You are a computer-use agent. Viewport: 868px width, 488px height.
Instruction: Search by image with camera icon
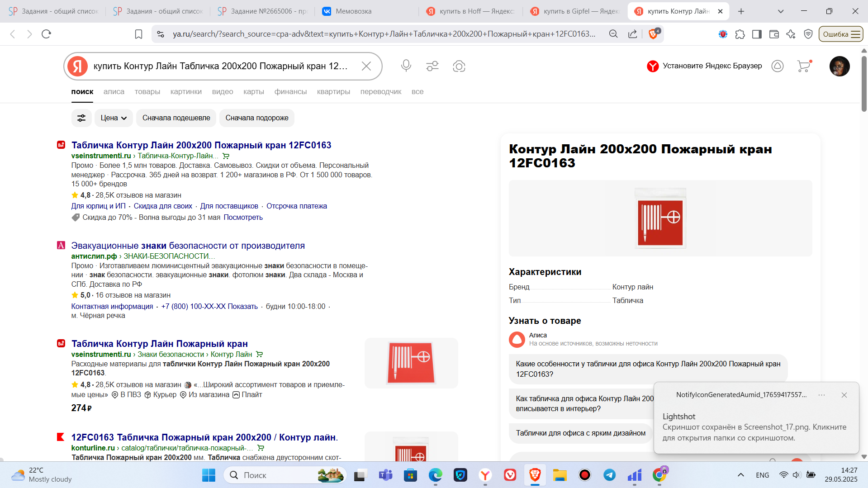coord(459,66)
